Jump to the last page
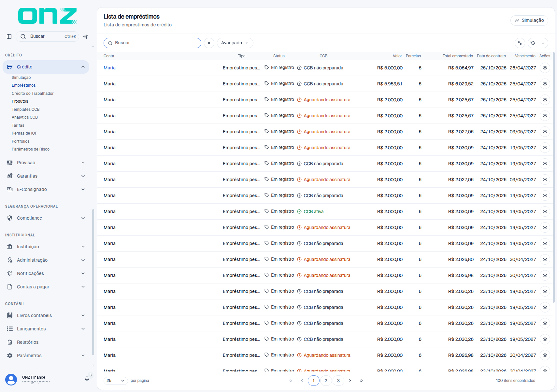The image size is (557, 392). [x=361, y=381]
